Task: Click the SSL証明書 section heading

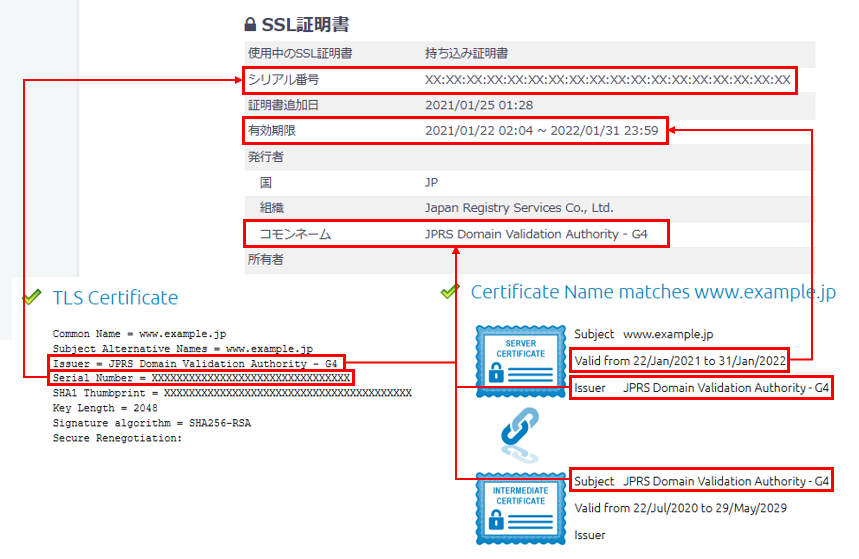Action: pyautogui.click(x=305, y=24)
